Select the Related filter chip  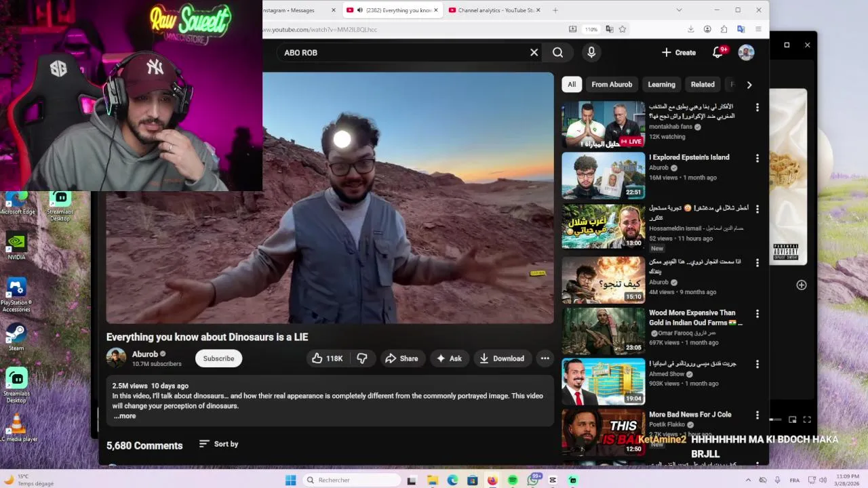703,85
